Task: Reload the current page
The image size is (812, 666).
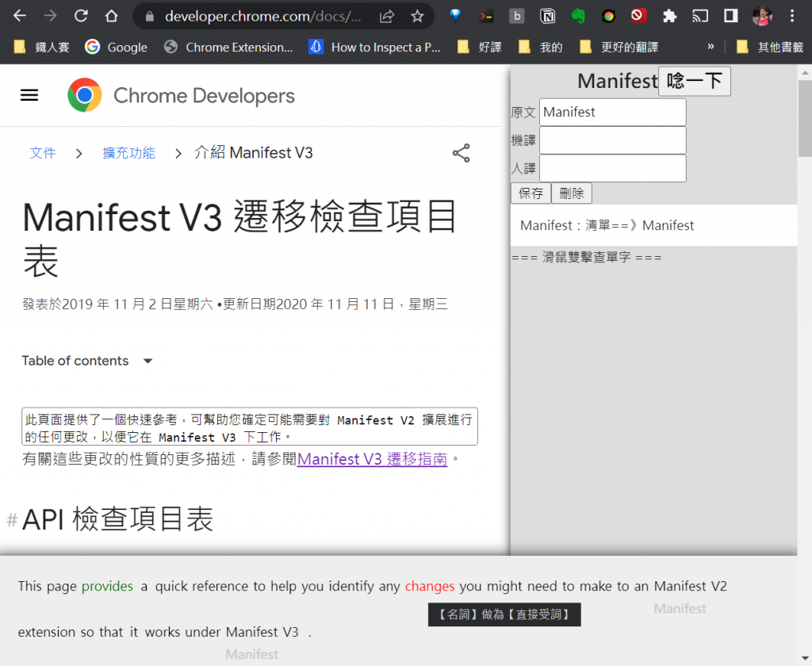Action: click(81, 16)
